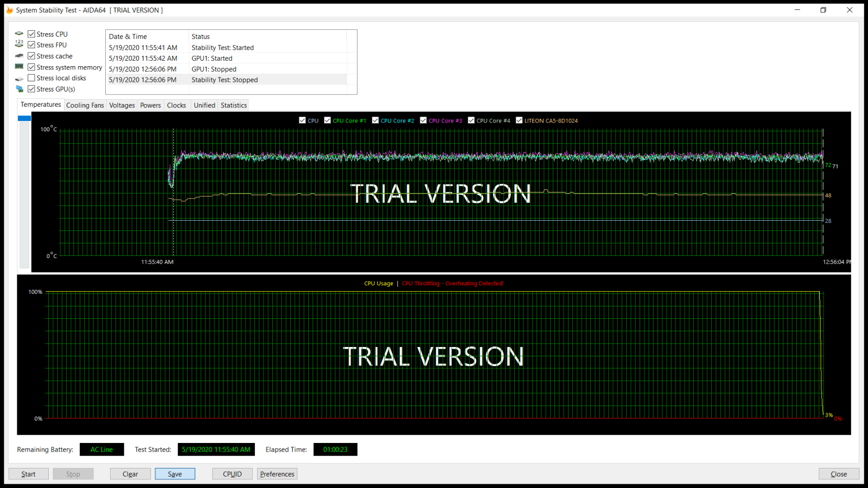Click the AIDA64 flame icon in title bar

point(9,10)
